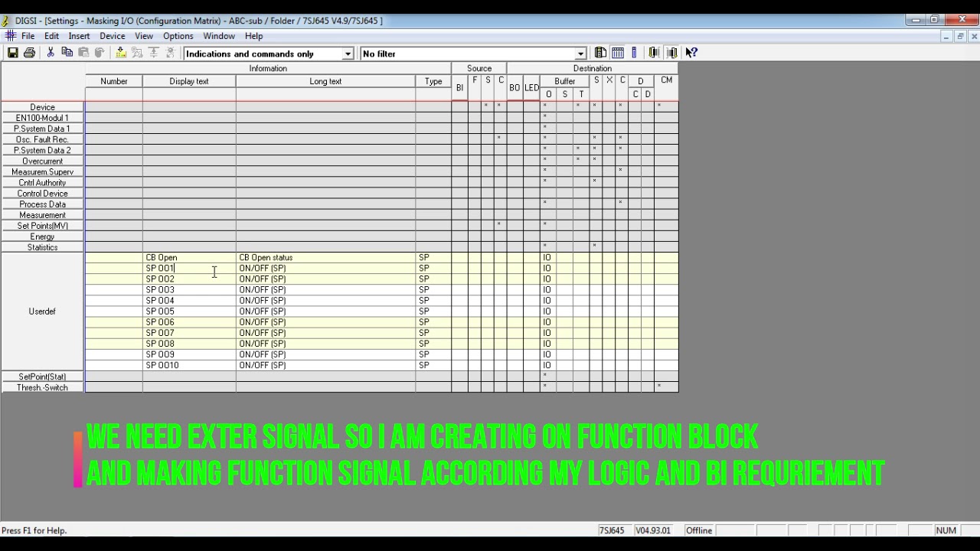Click the insert information yellow icon
Screen dimensions: 980x551
click(121, 53)
